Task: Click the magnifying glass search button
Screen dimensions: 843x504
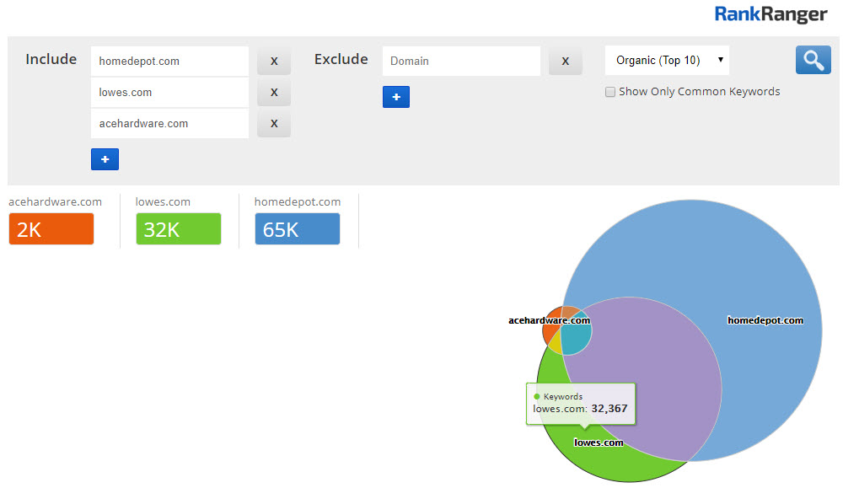Action: click(813, 60)
